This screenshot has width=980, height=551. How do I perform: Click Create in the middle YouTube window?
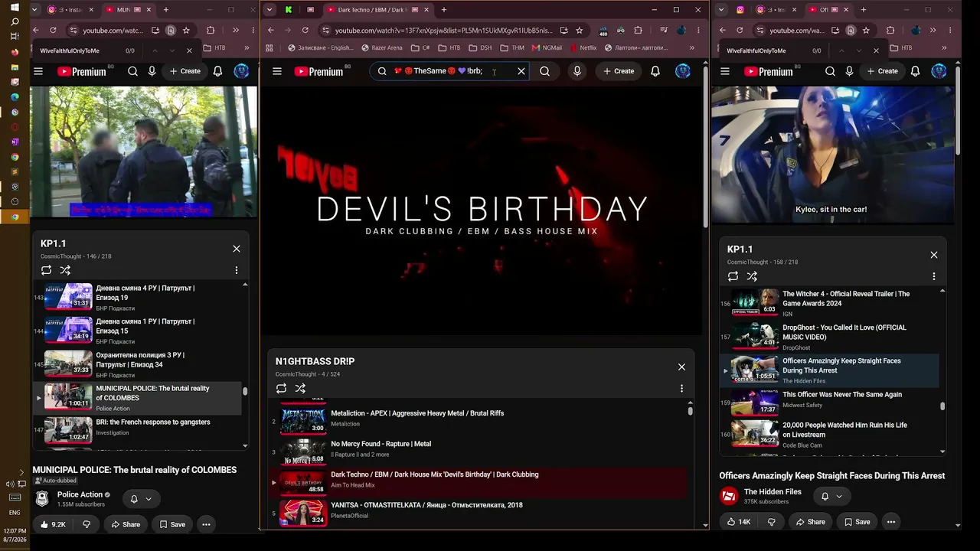[619, 71]
